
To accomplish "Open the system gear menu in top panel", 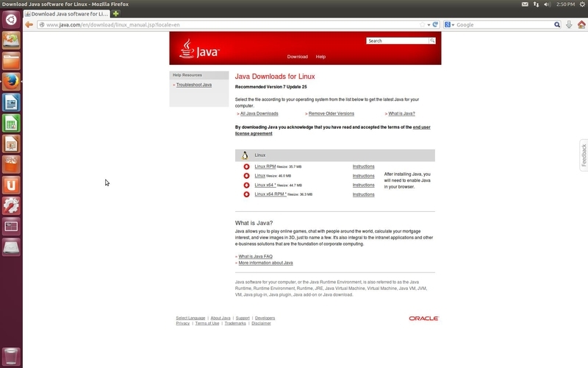I will (582, 4).
